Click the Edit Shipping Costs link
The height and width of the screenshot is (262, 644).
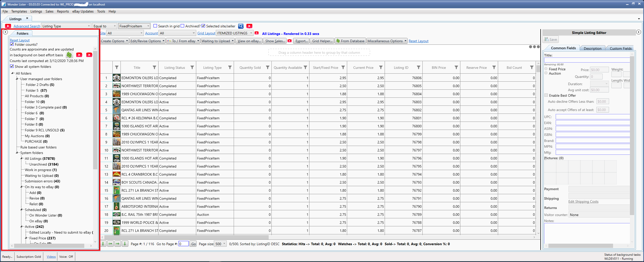(583, 201)
